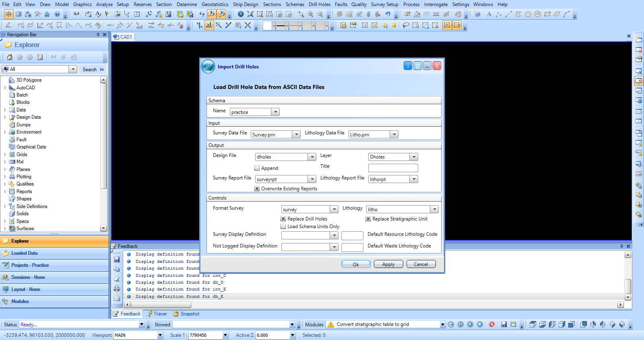Image resolution: width=644 pixels, height=340 pixels.
Task: Click the info button in dialog title bar
Action: [408, 66]
